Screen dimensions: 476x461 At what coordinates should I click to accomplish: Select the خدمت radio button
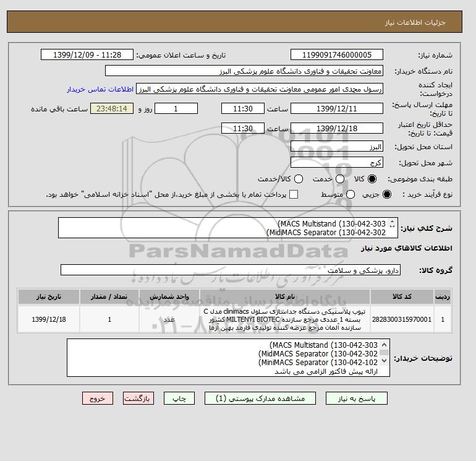pyautogui.click(x=340, y=179)
